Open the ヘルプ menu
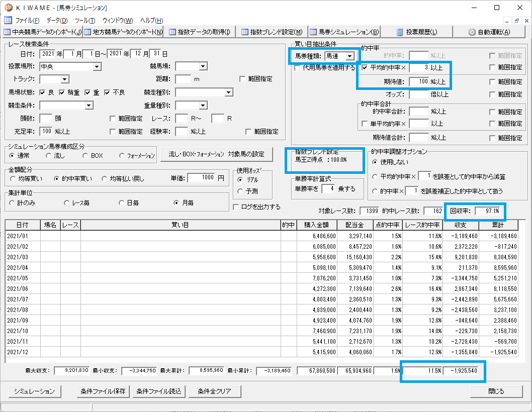Viewport: 532px width, 412px height. tap(152, 20)
